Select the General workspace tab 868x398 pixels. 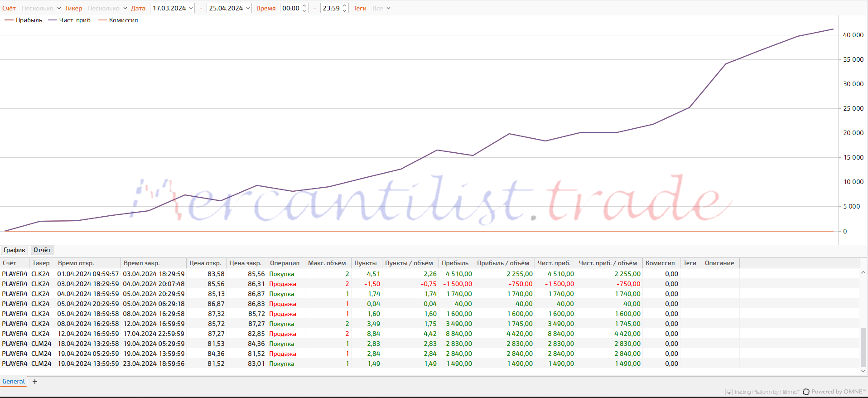coord(14,382)
